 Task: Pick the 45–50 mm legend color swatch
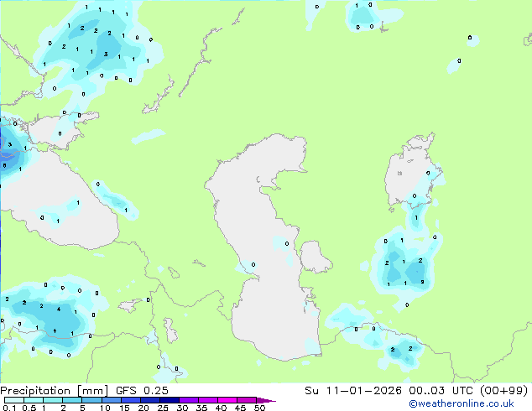pos(247,400)
